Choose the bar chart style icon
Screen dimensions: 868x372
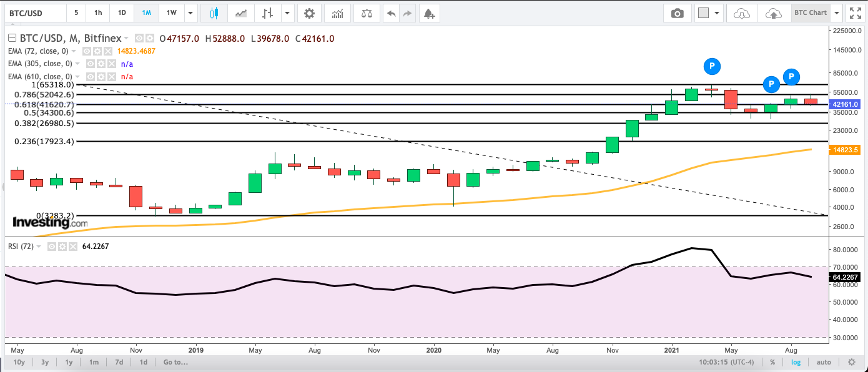[x=269, y=13]
